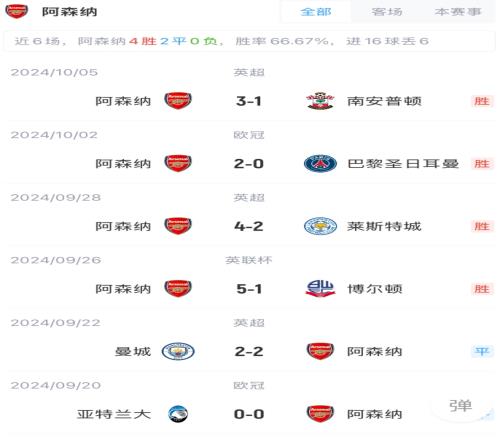500x440 pixels.
Task: Click Arsenal crest in page header
Action: tap(16, 11)
